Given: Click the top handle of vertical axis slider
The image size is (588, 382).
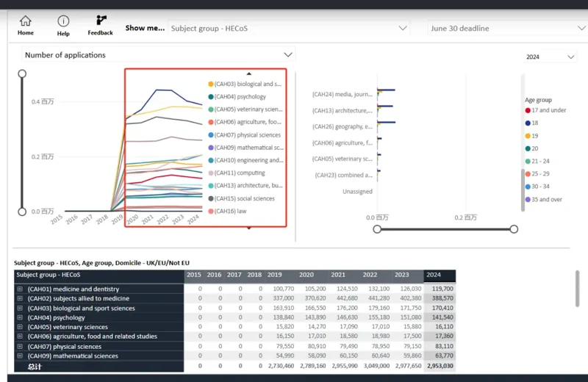Looking at the screenshot, I should click(x=22, y=73).
